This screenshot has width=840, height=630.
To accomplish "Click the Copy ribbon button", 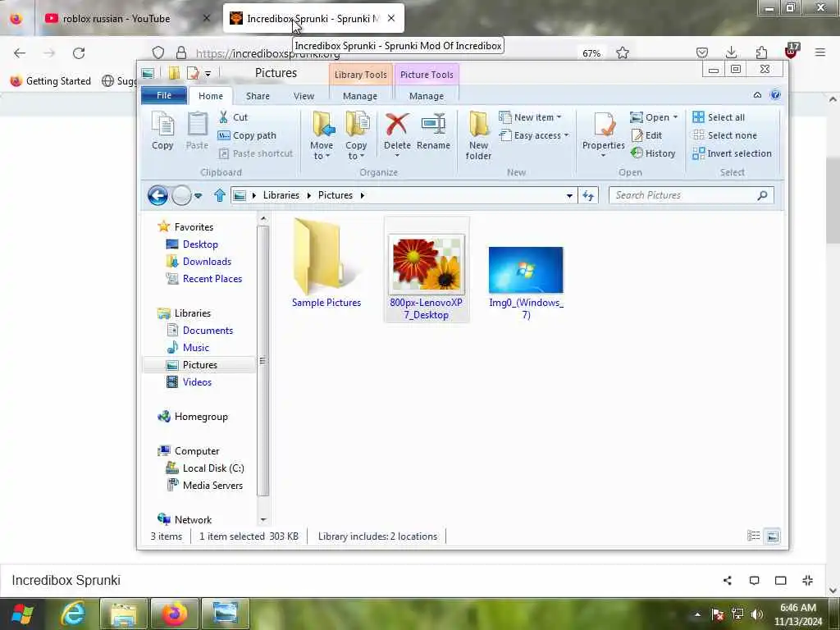I will pos(162,131).
